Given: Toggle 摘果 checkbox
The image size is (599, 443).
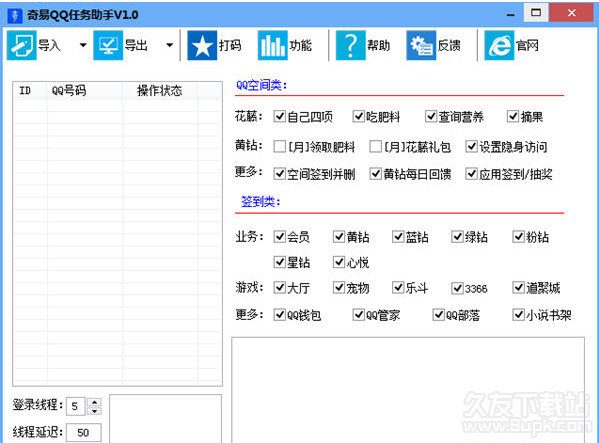Looking at the screenshot, I should click(513, 116).
